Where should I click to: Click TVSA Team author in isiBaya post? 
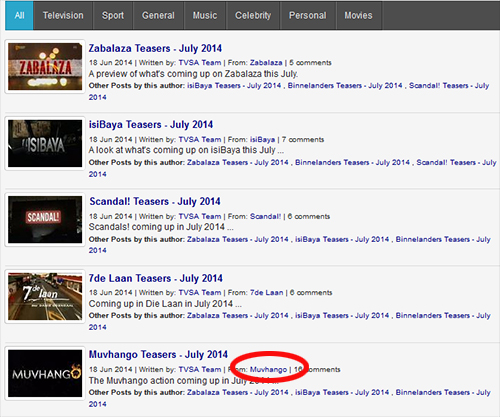[200, 139]
